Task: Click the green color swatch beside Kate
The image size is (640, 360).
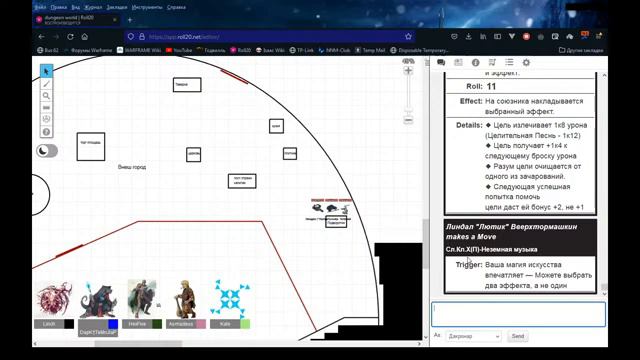Action: pos(245,324)
